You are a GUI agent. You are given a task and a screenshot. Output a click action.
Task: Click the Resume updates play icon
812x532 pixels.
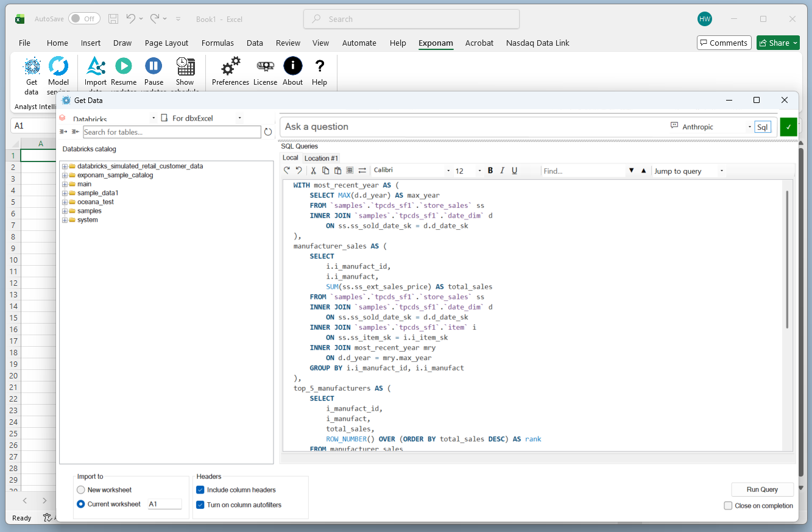pyautogui.click(x=124, y=66)
